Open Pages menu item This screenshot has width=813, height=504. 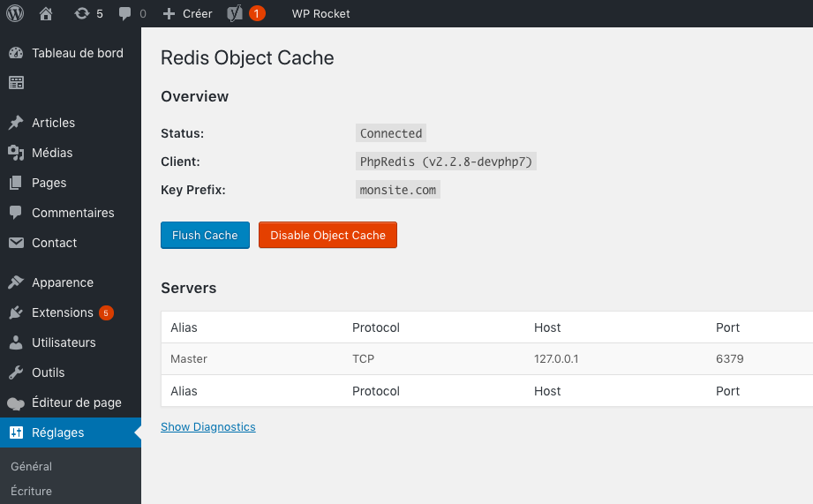pyautogui.click(x=49, y=183)
